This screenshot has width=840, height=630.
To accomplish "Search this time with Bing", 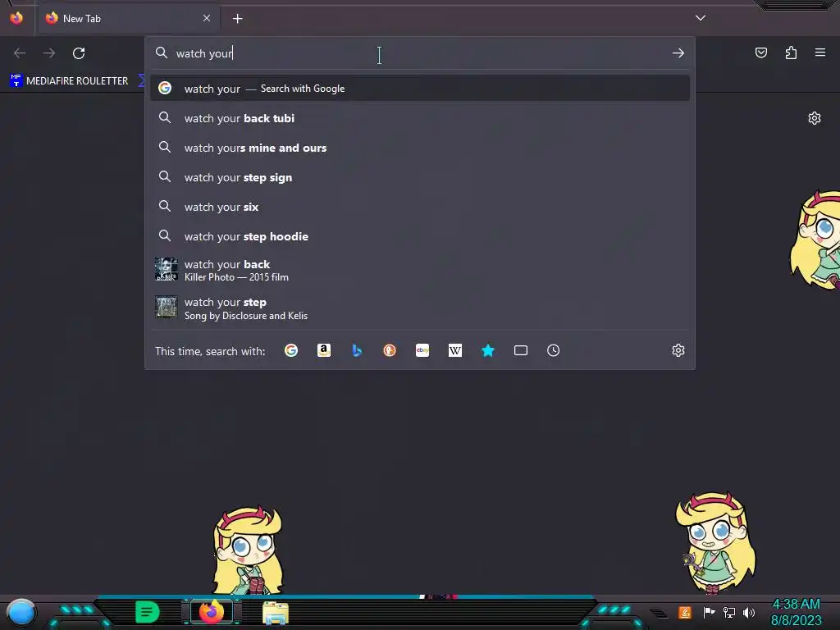I will point(357,350).
